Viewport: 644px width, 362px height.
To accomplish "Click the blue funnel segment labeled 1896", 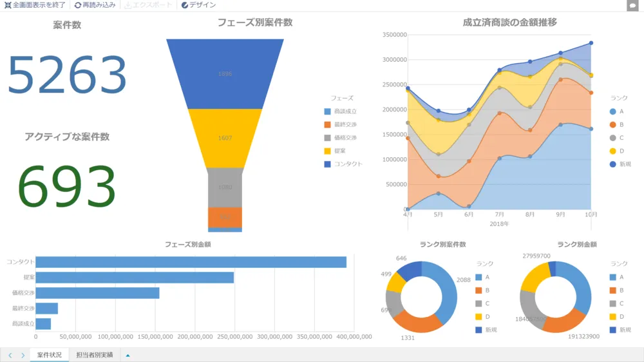I will (225, 74).
